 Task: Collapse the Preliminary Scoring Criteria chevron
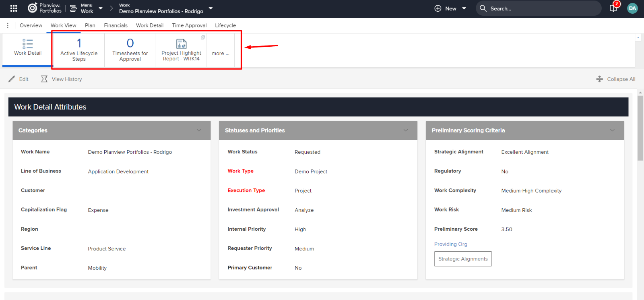tap(612, 130)
